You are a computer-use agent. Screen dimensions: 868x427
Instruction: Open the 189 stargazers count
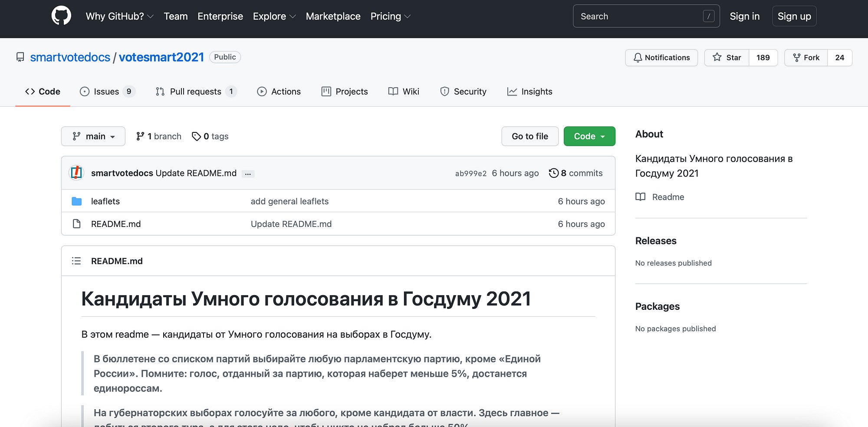[x=763, y=58]
